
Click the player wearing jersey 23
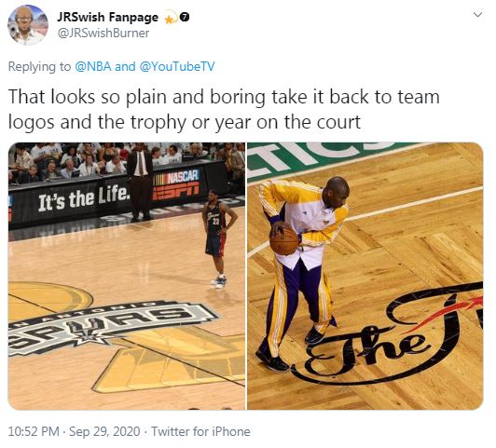(218, 238)
